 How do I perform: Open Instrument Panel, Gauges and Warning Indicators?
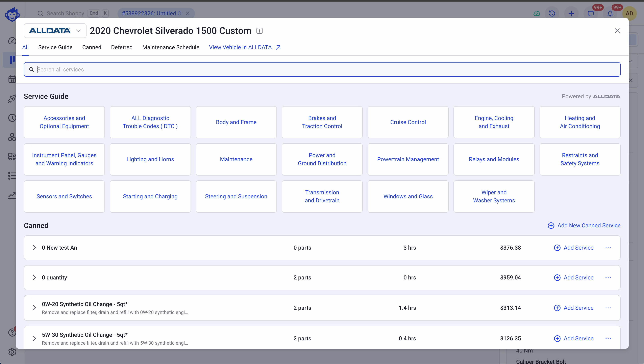[x=64, y=159]
